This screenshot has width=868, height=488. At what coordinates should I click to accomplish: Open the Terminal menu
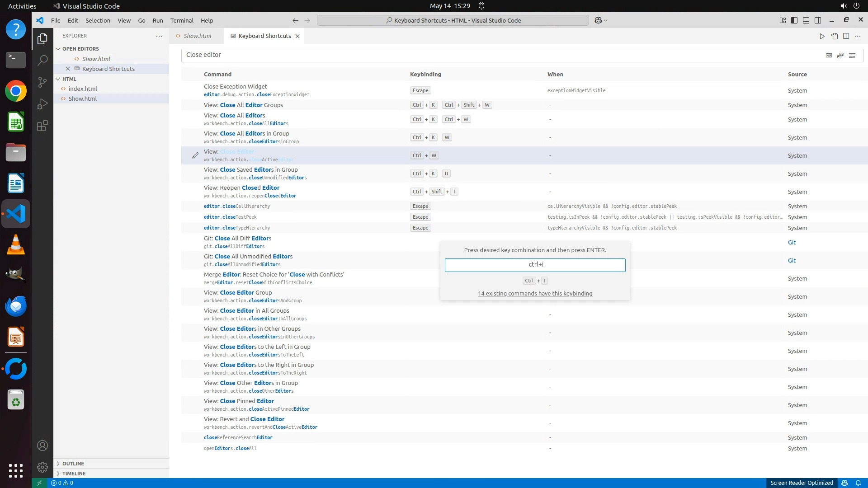(182, 20)
